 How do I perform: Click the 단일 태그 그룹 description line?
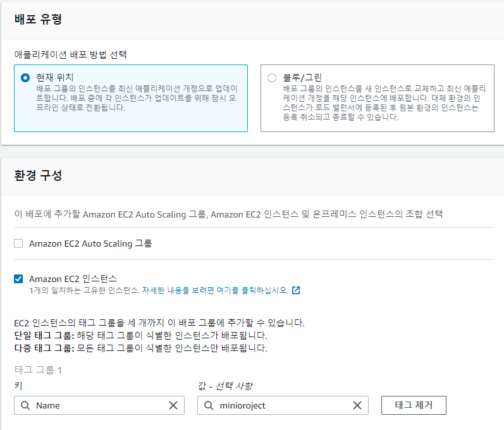[141, 336]
